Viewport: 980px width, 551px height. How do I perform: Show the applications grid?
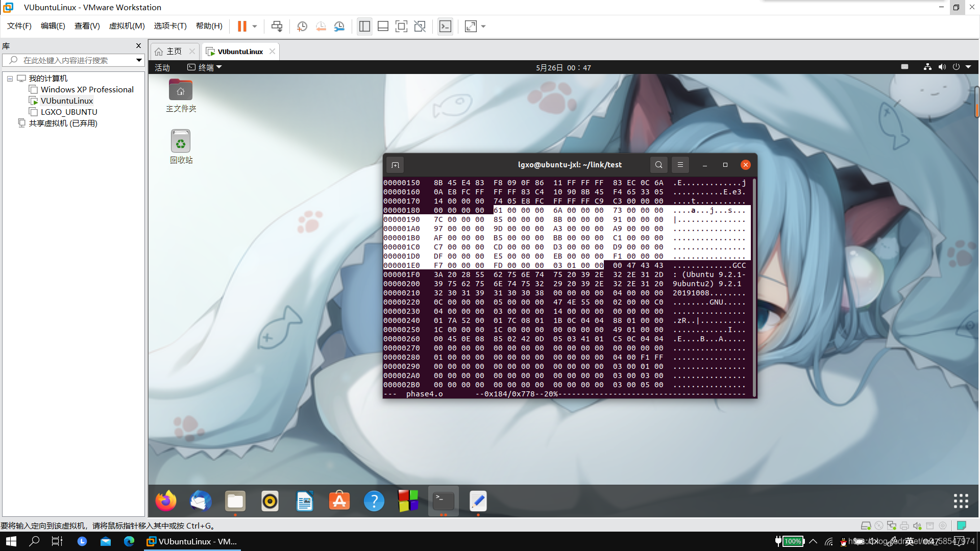(961, 501)
